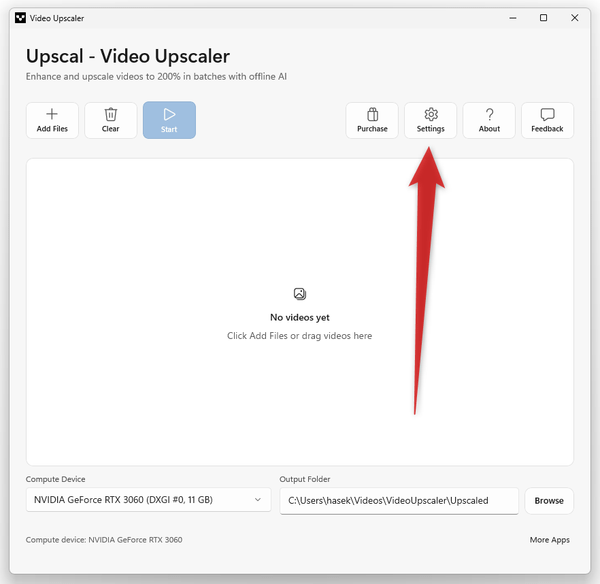The height and width of the screenshot is (584, 600).
Task: Click the 'Upscal - Video Upscaler' heading
Action: [x=128, y=56]
